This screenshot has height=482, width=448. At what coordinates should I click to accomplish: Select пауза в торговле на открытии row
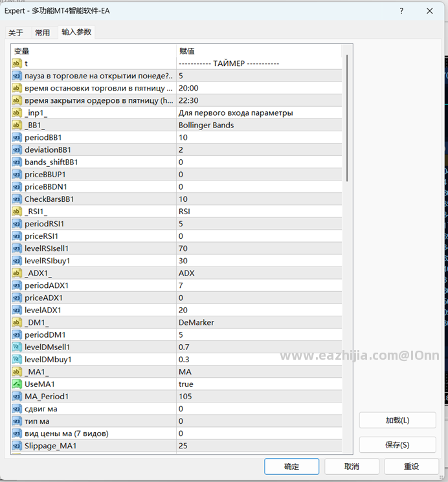click(x=177, y=76)
